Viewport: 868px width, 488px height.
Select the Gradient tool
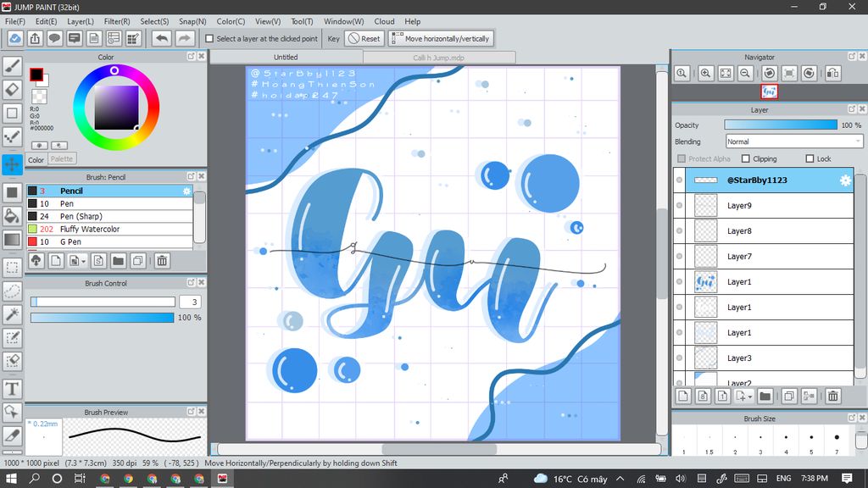(12, 240)
